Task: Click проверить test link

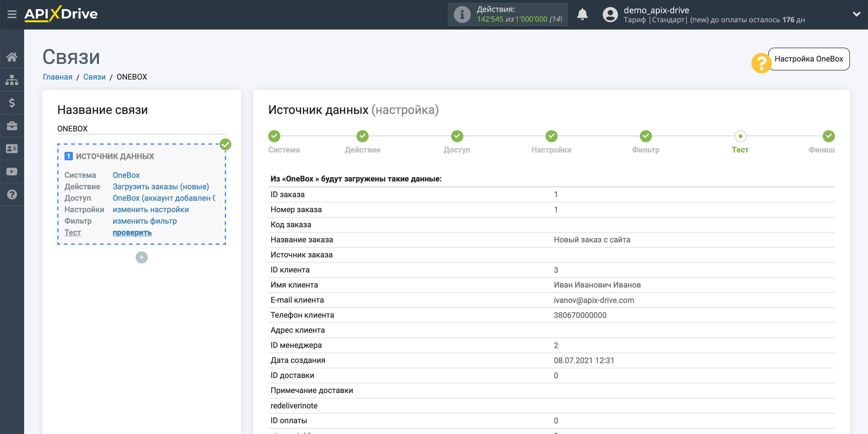Action: (132, 232)
